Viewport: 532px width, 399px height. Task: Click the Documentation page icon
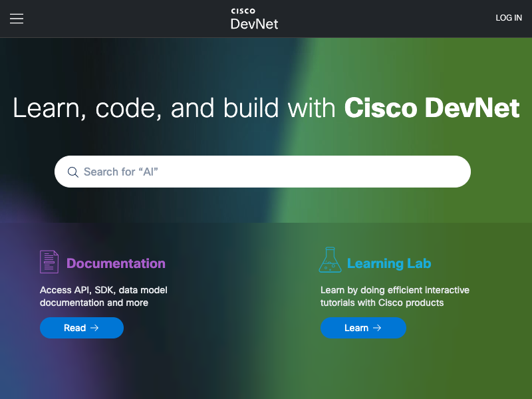[x=49, y=261]
